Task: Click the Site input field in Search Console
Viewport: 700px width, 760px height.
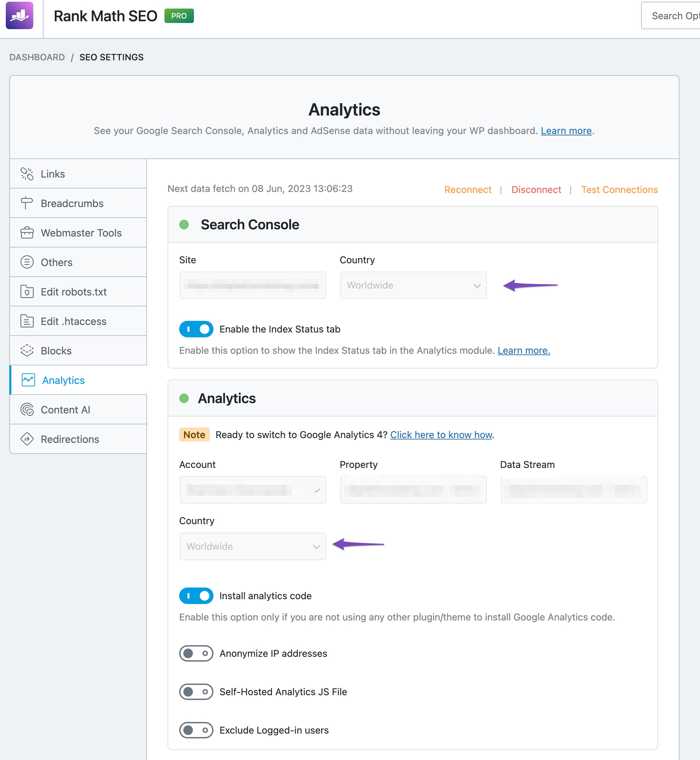Action: (x=254, y=285)
